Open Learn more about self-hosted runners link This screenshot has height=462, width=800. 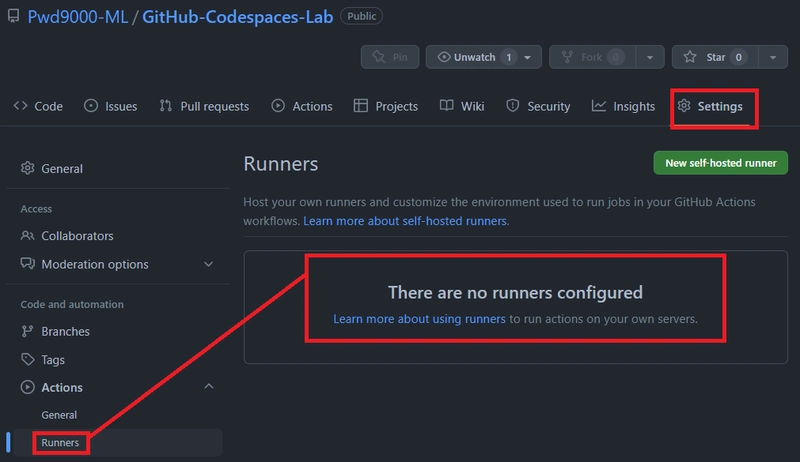coord(405,221)
